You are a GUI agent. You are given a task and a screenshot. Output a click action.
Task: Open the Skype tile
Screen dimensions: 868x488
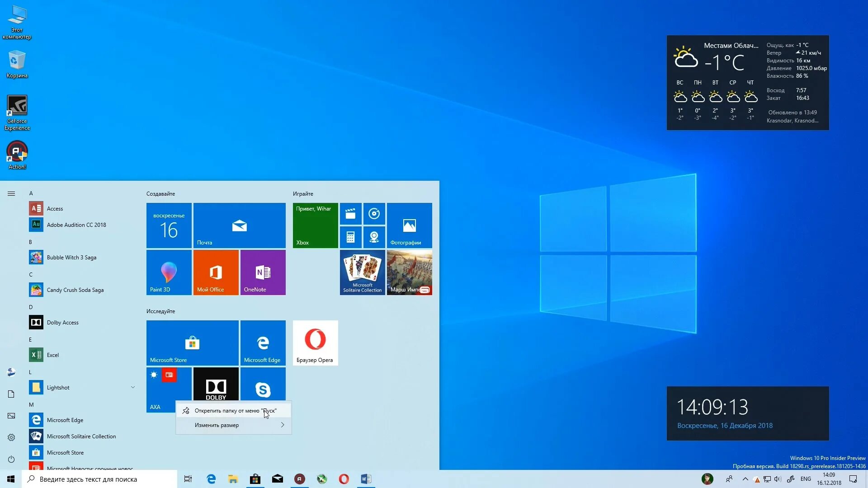[263, 384]
